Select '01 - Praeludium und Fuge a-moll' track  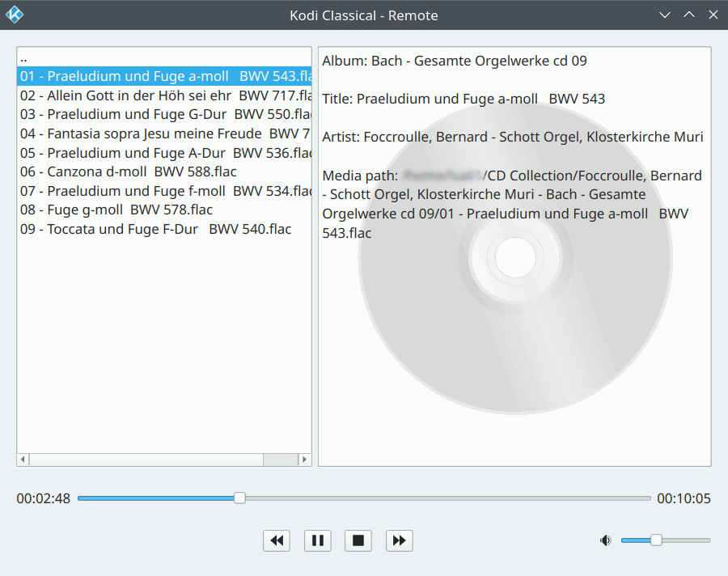click(x=164, y=76)
